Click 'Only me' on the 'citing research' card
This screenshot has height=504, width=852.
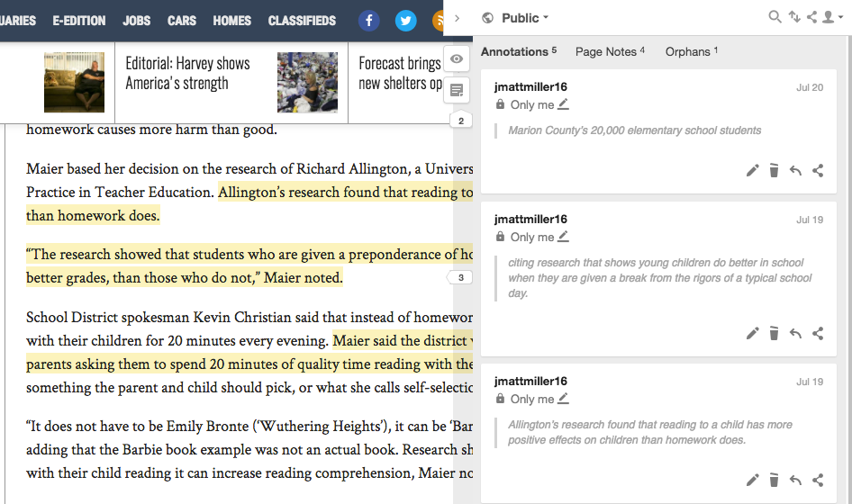click(x=532, y=238)
